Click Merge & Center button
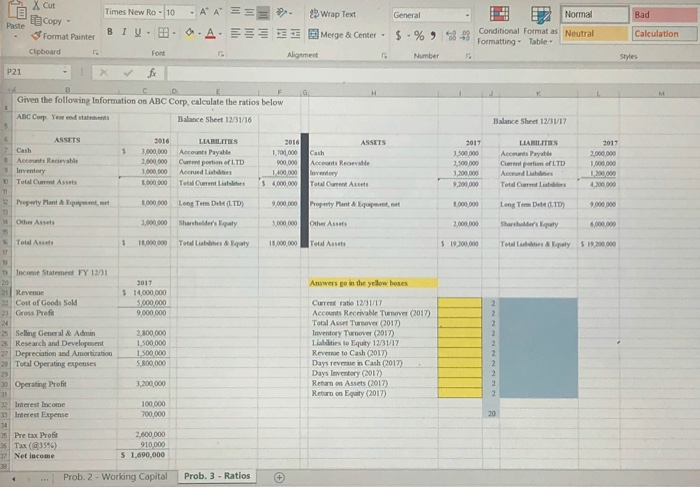700x488 pixels. click(x=342, y=34)
